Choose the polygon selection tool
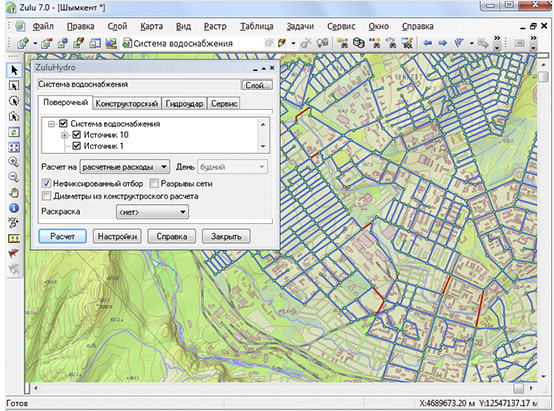Image resolution: width=554 pixels, height=411 pixels. tap(14, 117)
